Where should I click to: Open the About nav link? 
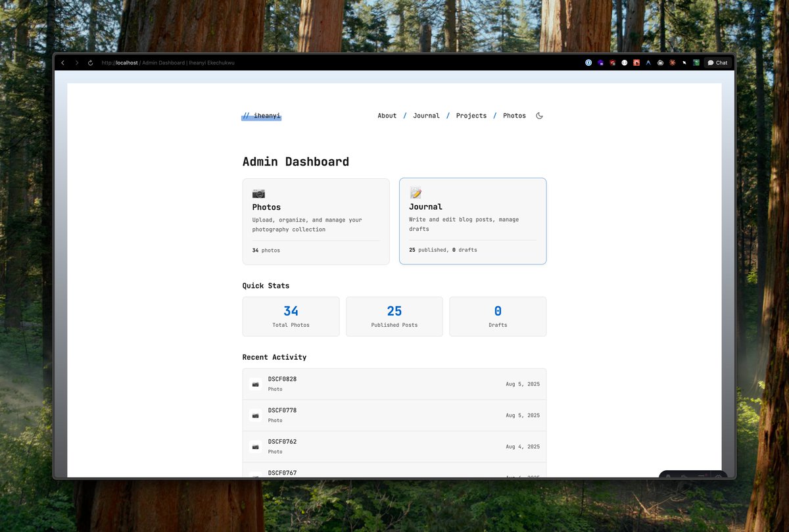coord(387,116)
